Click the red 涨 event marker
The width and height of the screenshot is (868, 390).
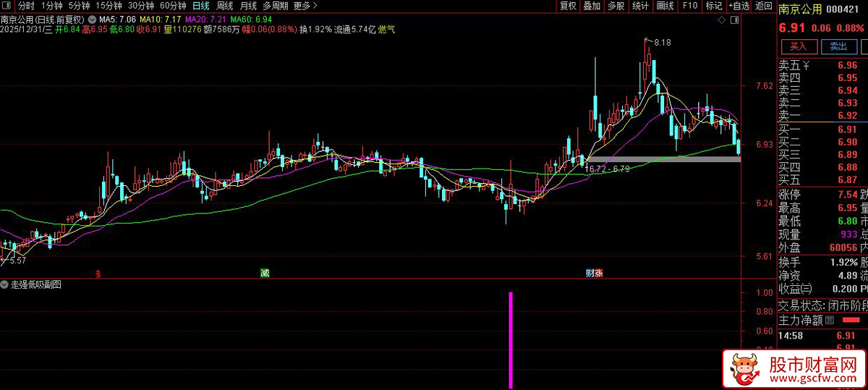[x=599, y=274]
